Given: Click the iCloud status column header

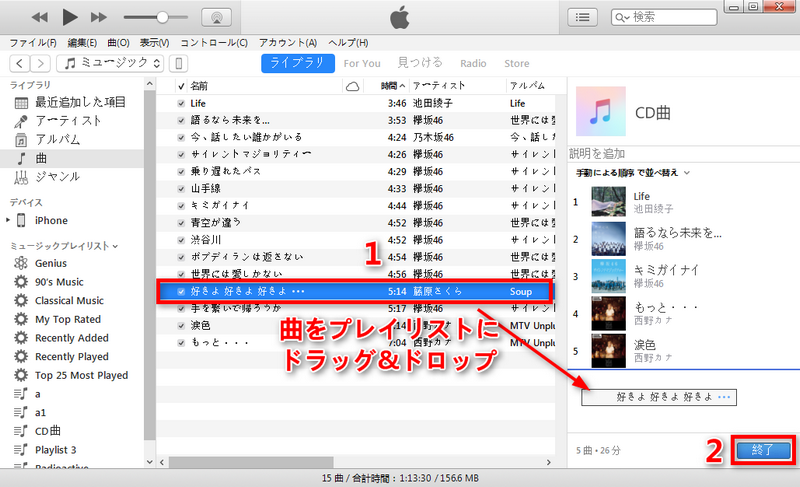Looking at the screenshot, I should click(352, 86).
